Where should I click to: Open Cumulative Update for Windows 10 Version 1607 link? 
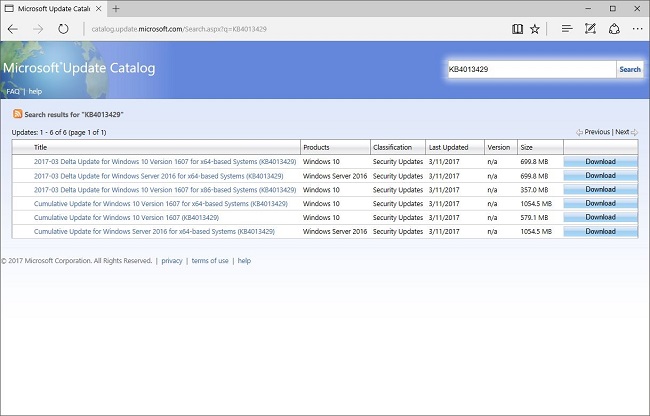[126, 218]
